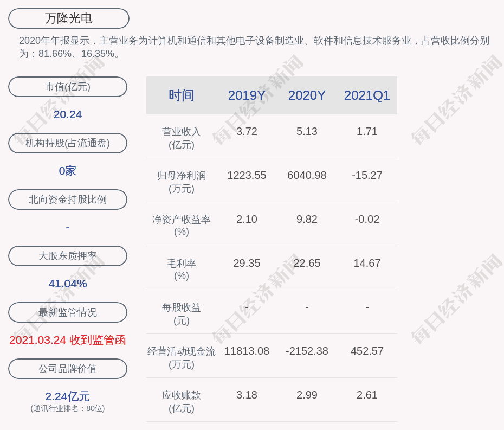This screenshot has width=504, height=430.
Task: Click the 万隆光电 company name pill
Action: tap(69, 18)
